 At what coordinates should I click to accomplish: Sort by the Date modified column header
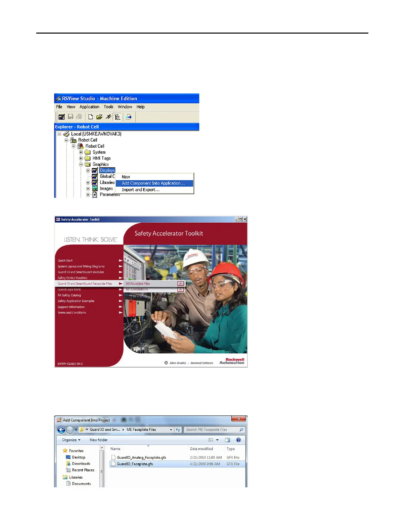pos(201,449)
